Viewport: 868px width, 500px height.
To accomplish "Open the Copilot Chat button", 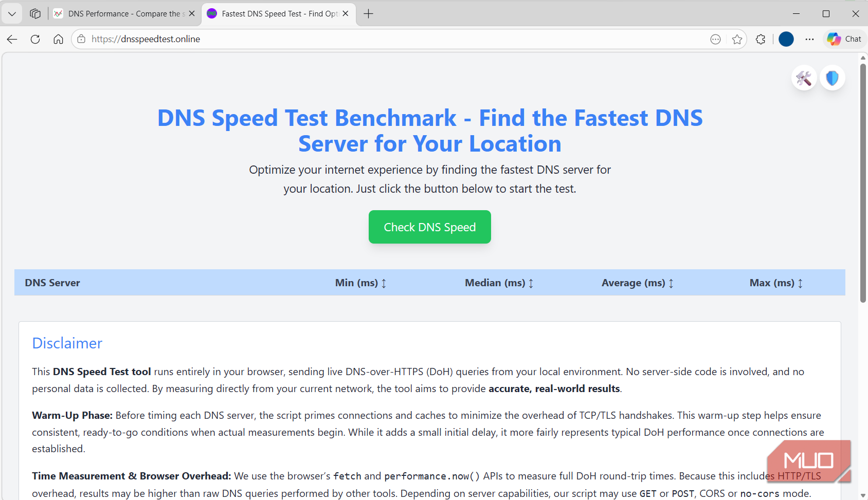I will click(x=844, y=39).
